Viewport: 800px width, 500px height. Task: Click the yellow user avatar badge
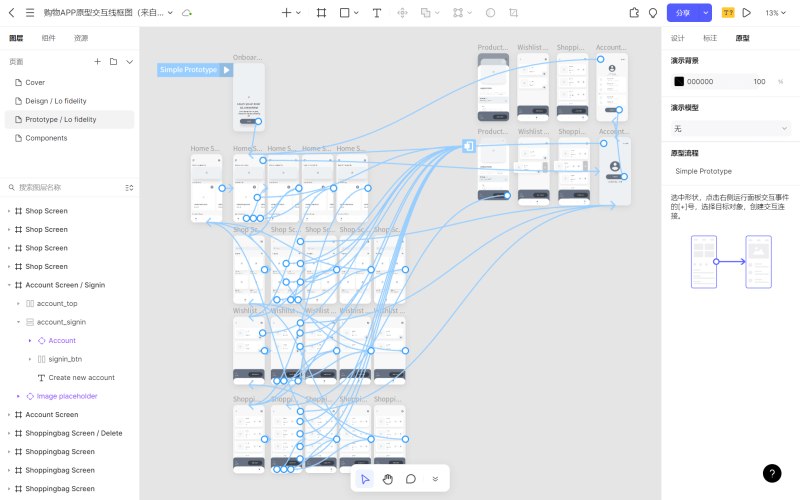tap(728, 13)
